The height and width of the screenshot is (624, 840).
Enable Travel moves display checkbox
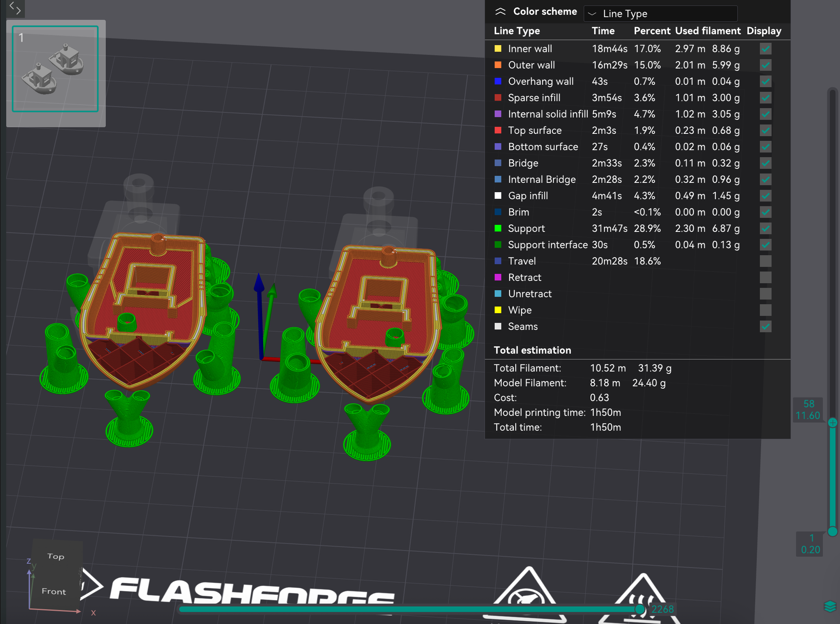pos(765,261)
